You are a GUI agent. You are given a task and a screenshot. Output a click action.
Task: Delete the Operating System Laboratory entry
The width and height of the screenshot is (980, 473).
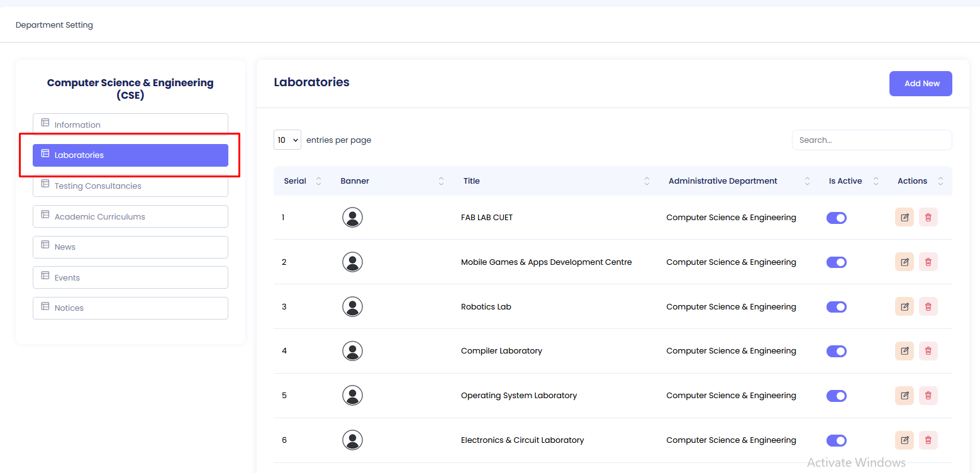click(x=928, y=396)
